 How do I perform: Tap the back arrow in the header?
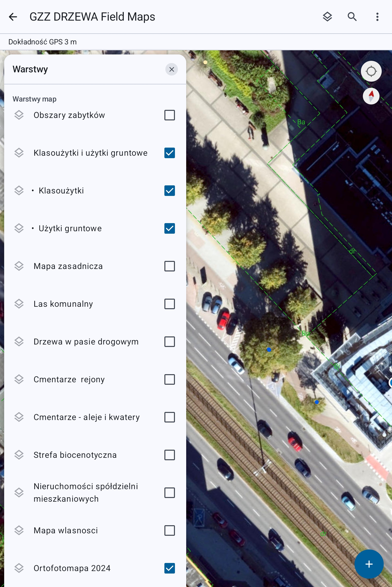click(x=13, y=17)
